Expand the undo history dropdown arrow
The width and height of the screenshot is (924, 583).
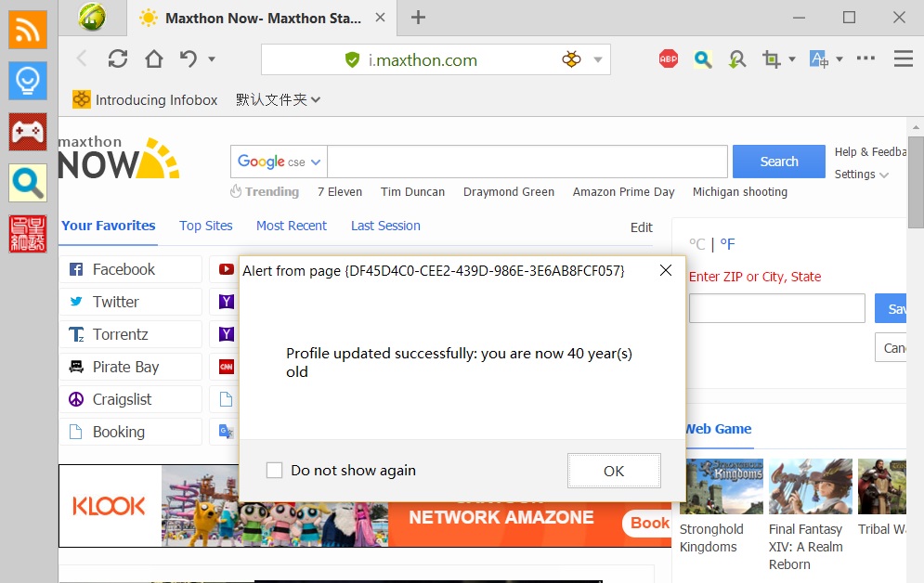click(x=212, y=58)
